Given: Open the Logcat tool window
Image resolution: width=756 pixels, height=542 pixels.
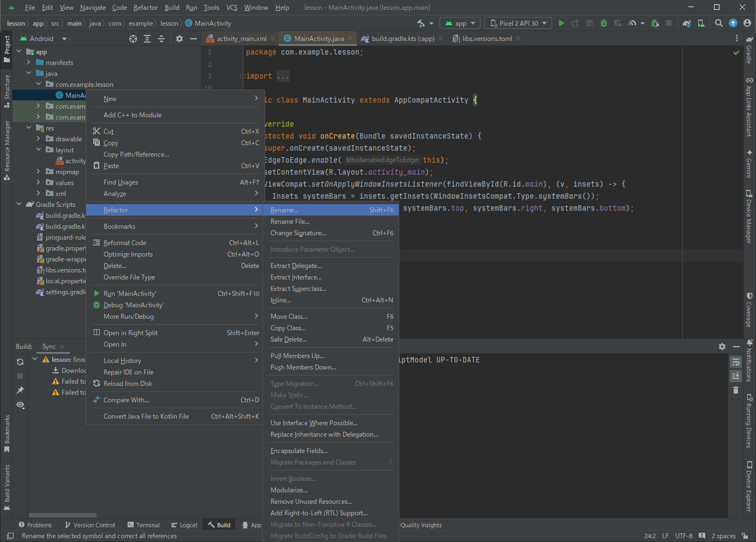Looking at the screenshot, I should click(184, 525).
